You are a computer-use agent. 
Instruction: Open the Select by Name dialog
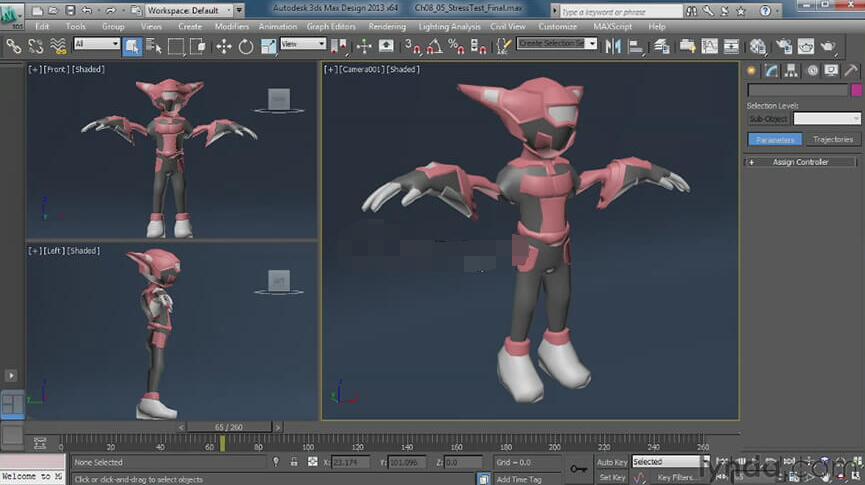(x=154, y=46)
